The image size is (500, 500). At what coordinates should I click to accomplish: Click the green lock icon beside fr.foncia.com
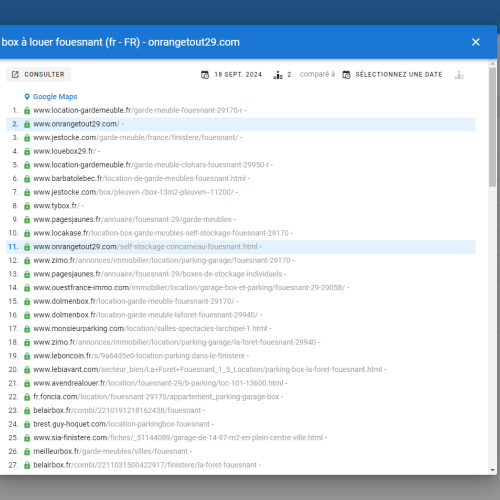coord(27,397)
